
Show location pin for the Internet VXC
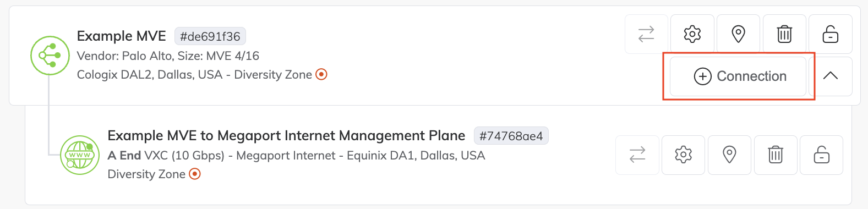(729, 155)
